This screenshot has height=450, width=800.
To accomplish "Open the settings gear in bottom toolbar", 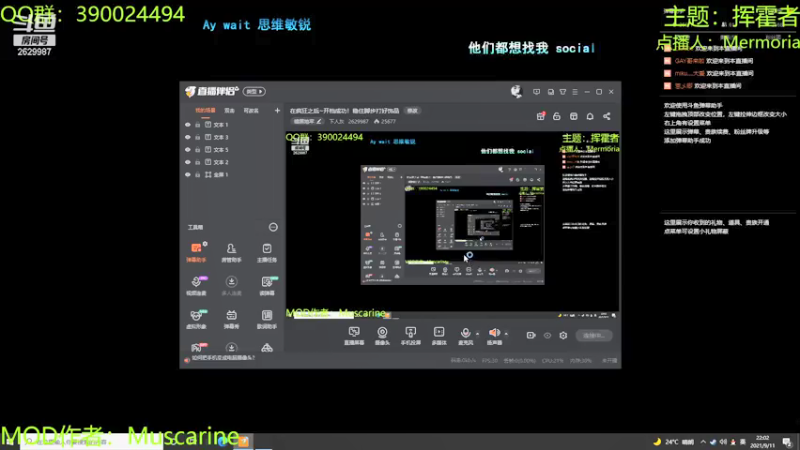I will pos(563,335).
